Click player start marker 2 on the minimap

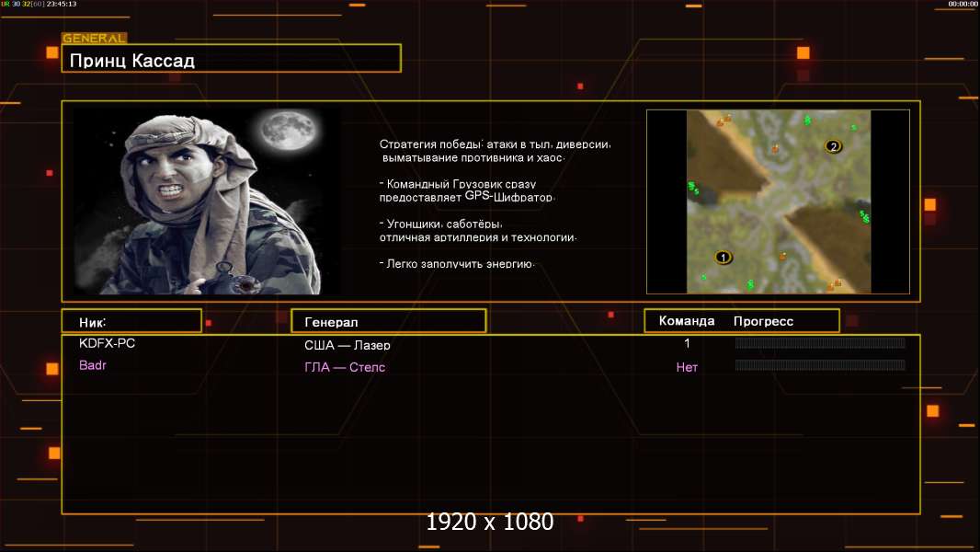coord(833,145)
